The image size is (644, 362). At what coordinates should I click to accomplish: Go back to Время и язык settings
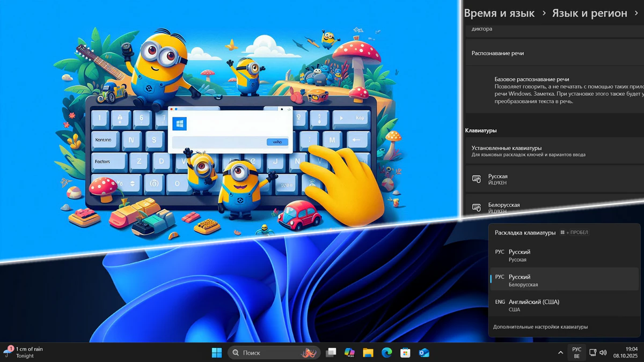(x=499, y=13)
